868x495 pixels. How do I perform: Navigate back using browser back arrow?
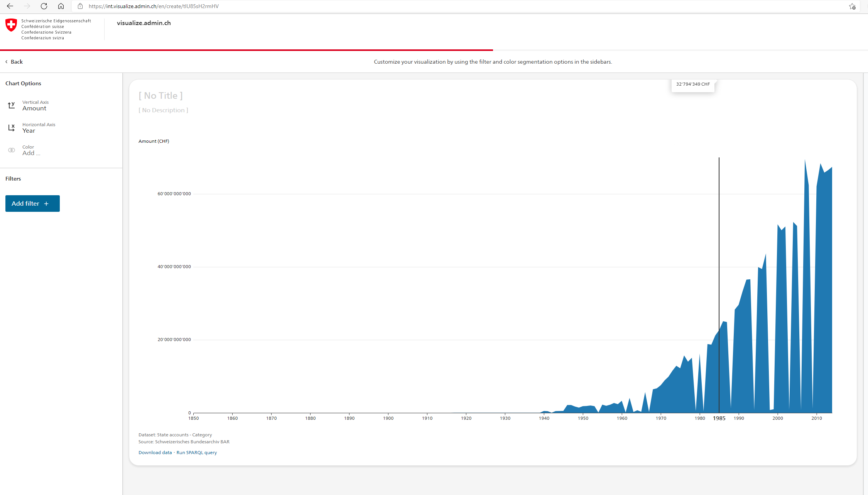point(10,6)
